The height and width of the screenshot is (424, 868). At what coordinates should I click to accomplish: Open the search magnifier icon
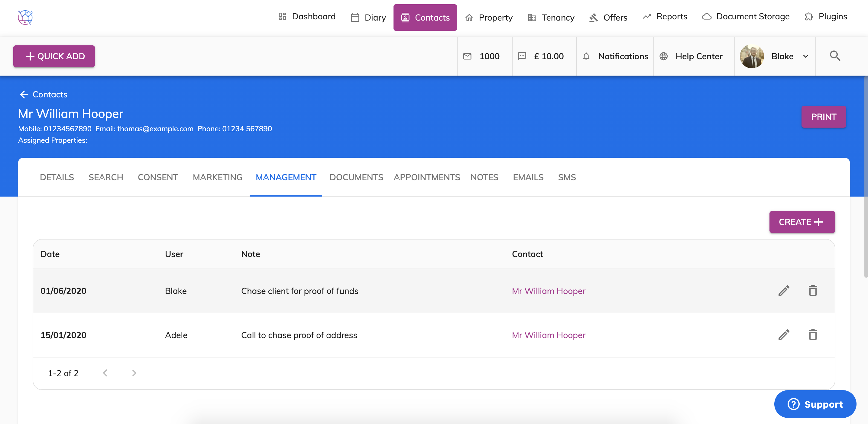(835, 56)
